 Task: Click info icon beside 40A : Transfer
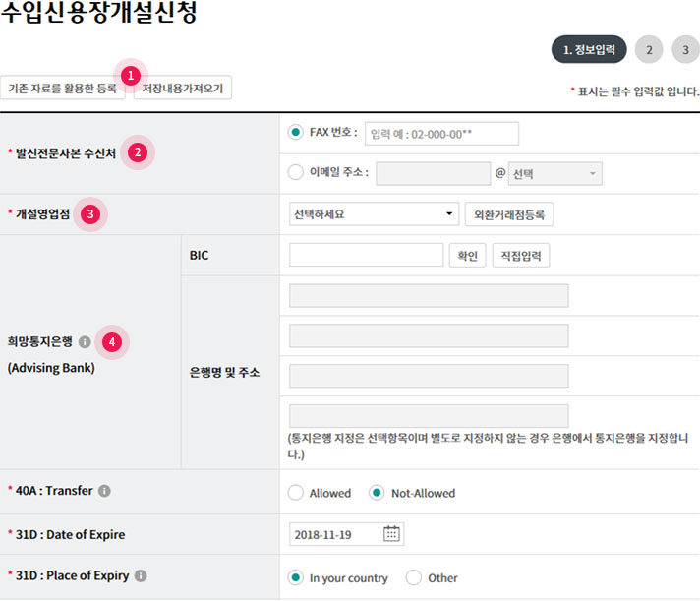[104, 491]
